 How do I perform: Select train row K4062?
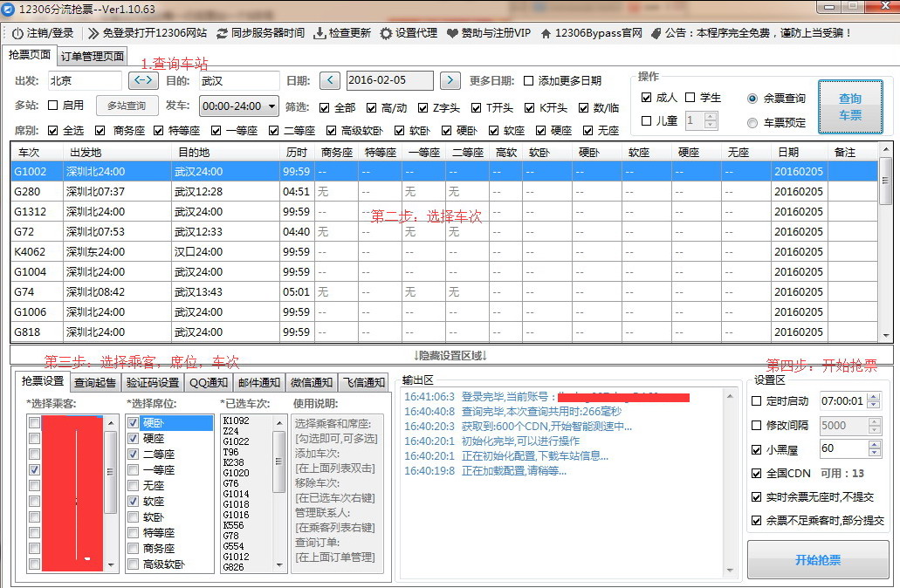tap(444, 252)
